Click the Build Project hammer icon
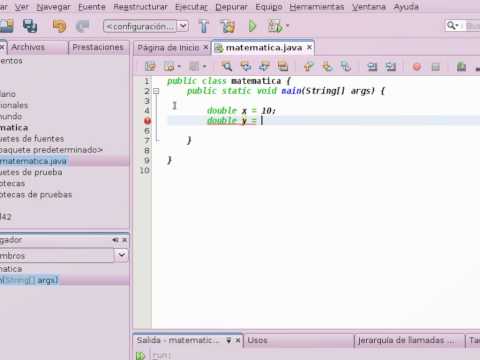This screenshot has width=480, height=360. pos(204,26)
